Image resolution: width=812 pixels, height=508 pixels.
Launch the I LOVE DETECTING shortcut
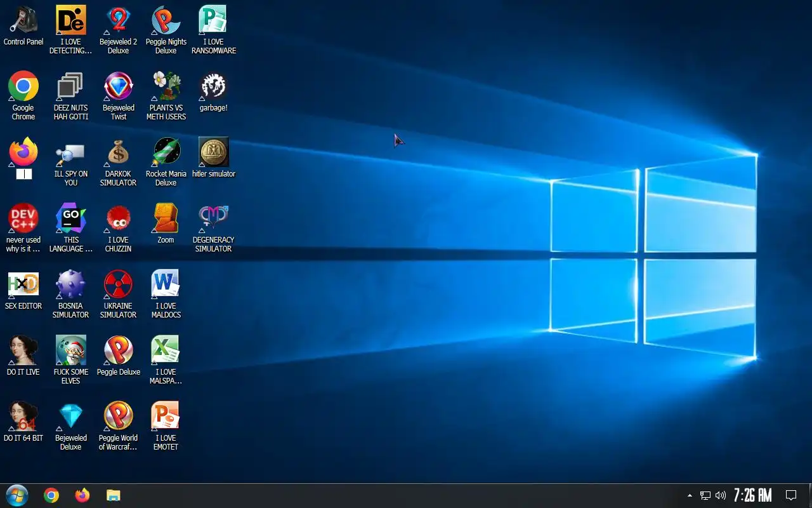[71, 20]
